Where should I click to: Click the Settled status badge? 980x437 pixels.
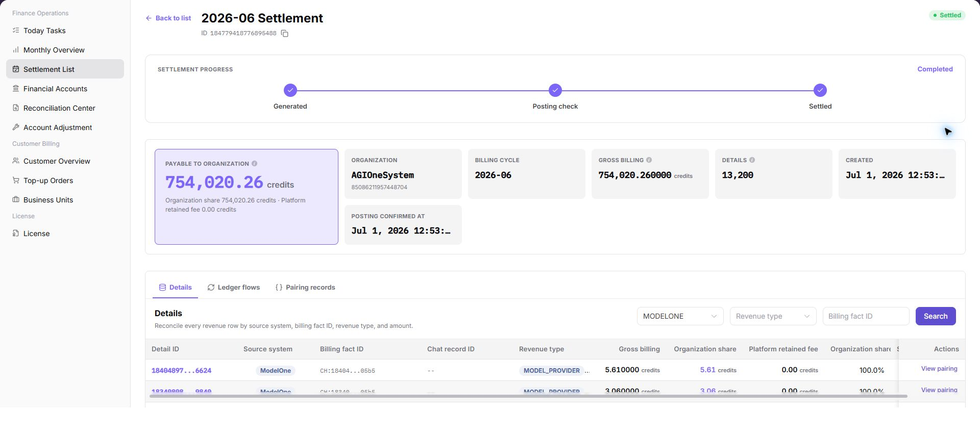[x=947, y=15]
